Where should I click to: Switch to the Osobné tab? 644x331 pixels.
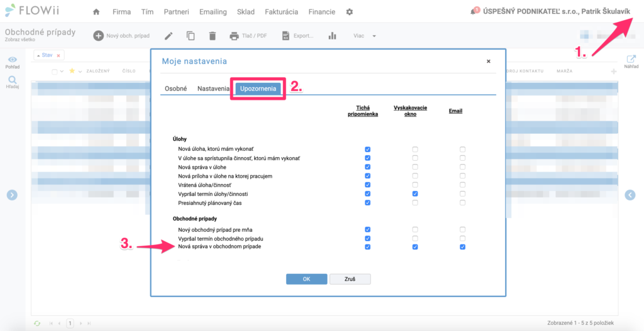[x=176, y=88]
